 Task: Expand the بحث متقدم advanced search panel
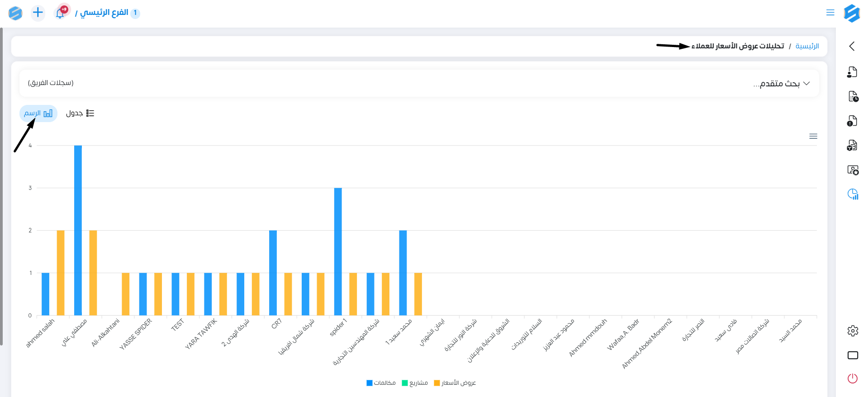point(781,84)
